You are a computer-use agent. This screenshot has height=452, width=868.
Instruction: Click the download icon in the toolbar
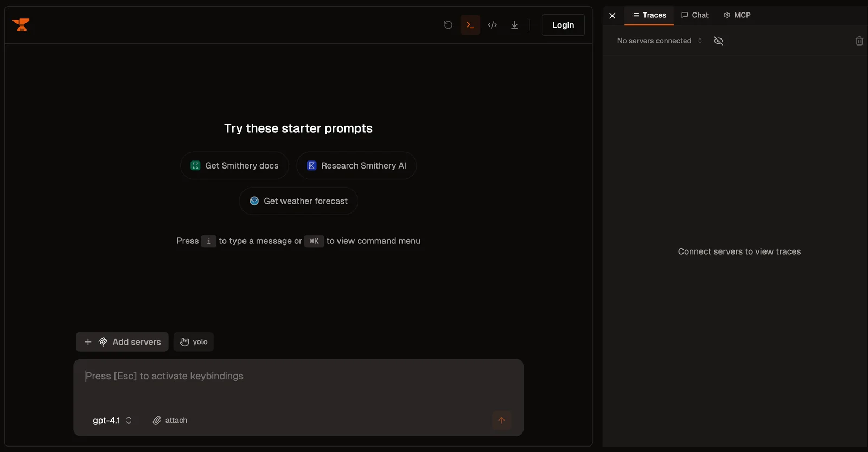514,25
